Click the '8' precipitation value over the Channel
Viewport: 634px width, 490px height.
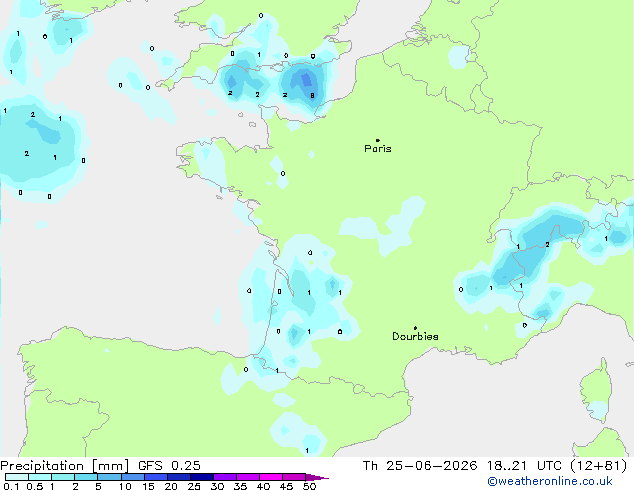pos(312,95)
